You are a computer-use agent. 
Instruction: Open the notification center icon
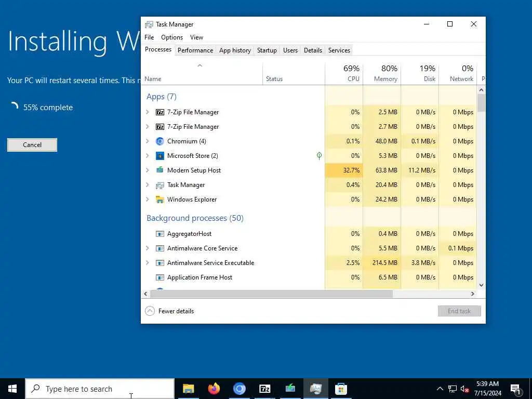[515, 389]
